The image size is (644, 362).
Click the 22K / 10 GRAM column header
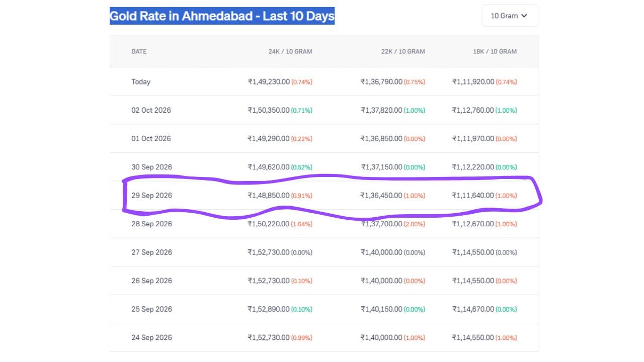pos(403,51)
